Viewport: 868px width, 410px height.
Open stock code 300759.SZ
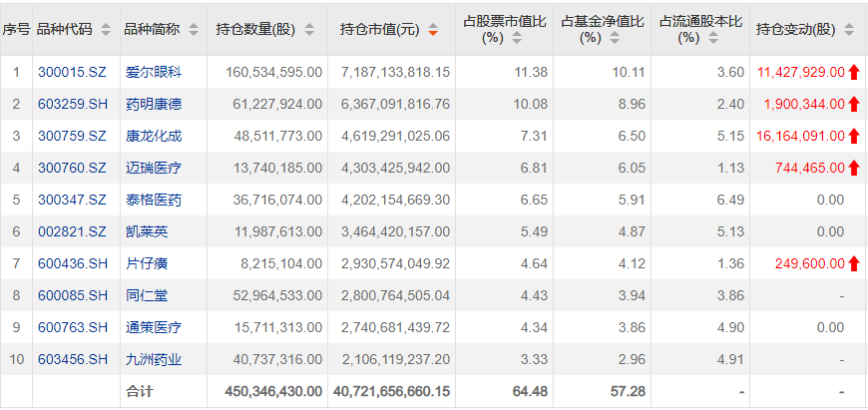pos(72,136)
